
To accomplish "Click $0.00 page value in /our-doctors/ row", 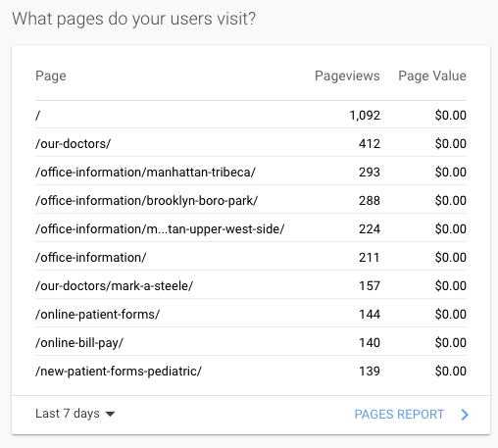I will [x=451, y=144].
